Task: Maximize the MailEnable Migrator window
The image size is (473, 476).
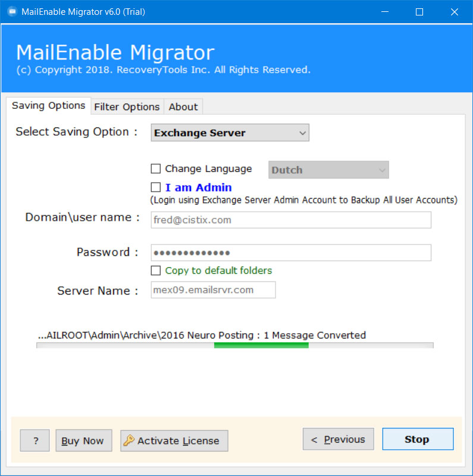Action: coord(419,12)
